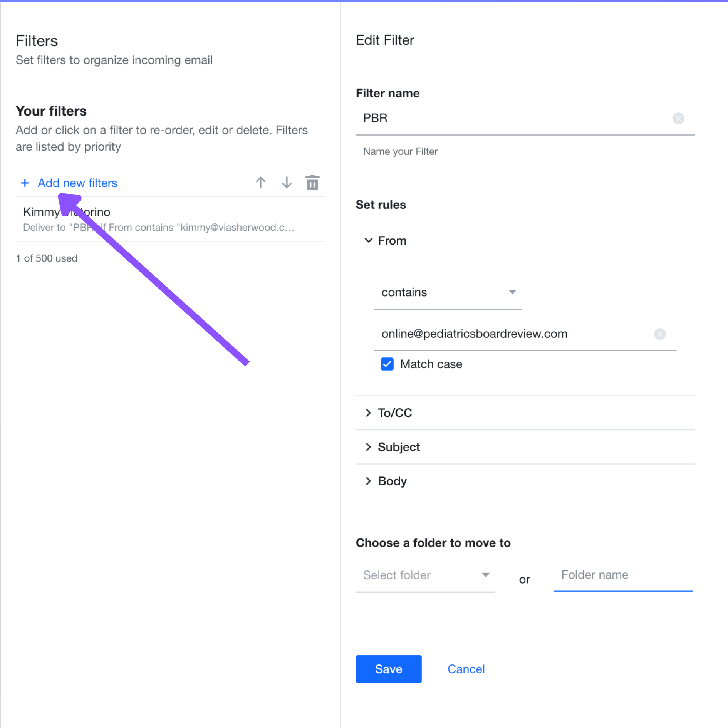Collapse the From rule section
This screenshot has width=728, height=728.
tap(368, 240)
